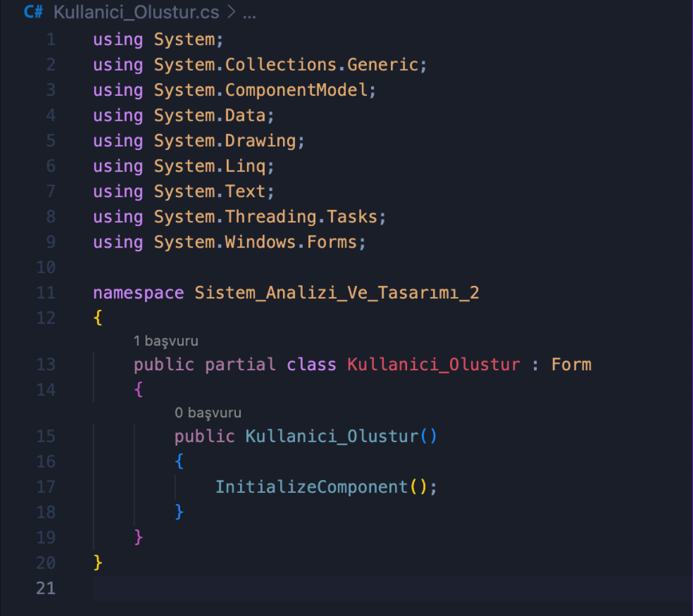Click the breadcrumb chevron separator arrow

tap(231, 12)
